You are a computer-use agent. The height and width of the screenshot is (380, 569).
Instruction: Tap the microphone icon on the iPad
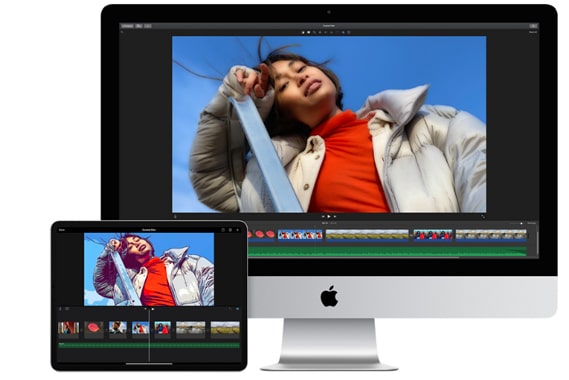point(60,309)
